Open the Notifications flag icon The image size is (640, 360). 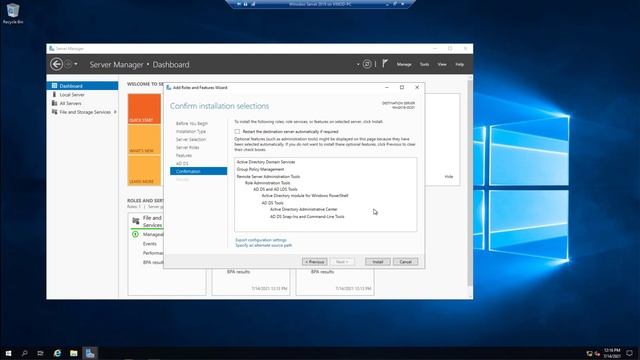[x=385, y=63]
